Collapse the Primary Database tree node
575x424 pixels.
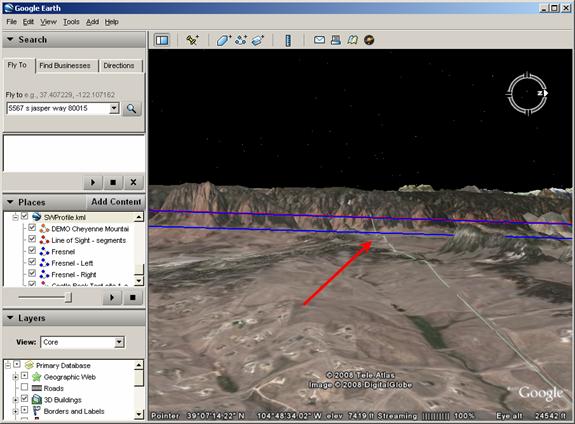(x=8, y=365)
